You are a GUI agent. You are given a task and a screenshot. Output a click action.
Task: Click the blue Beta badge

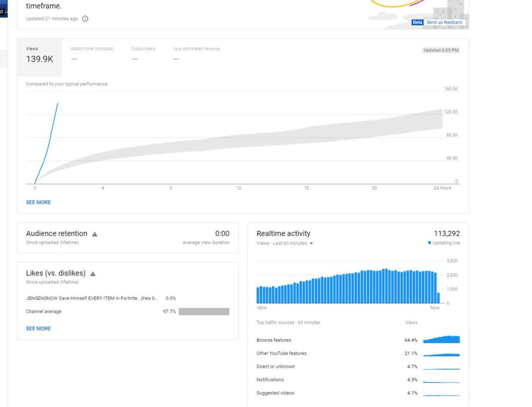tap(417, 22)
